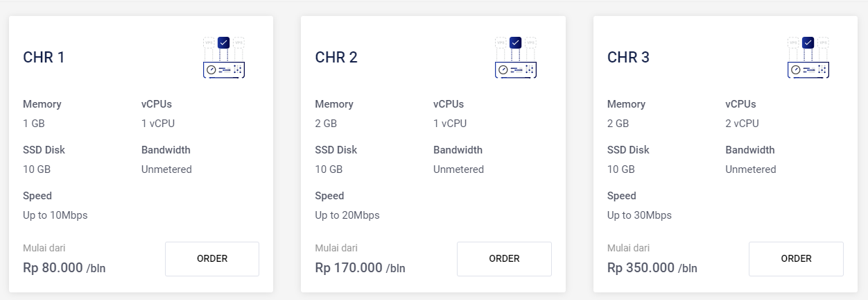Select the CHR 2 plan title
Viewport: 868px width, 300px height.
336,58
